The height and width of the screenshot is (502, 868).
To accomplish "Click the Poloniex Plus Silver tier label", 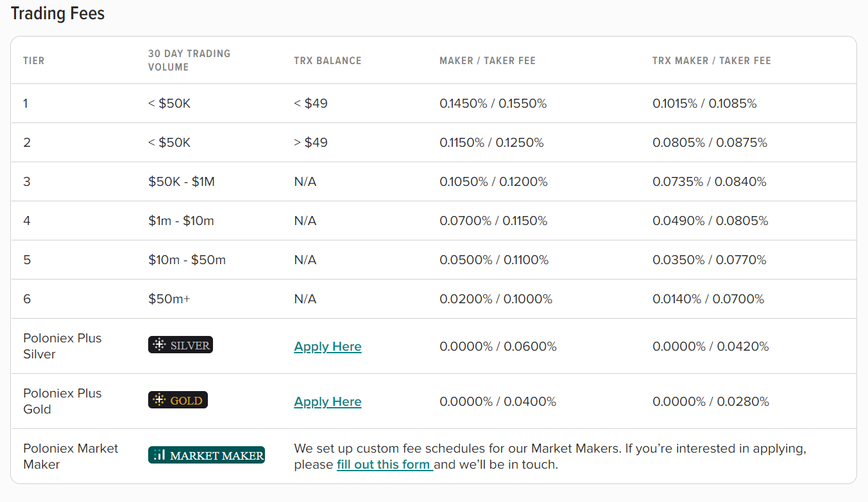I will [x=62, y=346].
